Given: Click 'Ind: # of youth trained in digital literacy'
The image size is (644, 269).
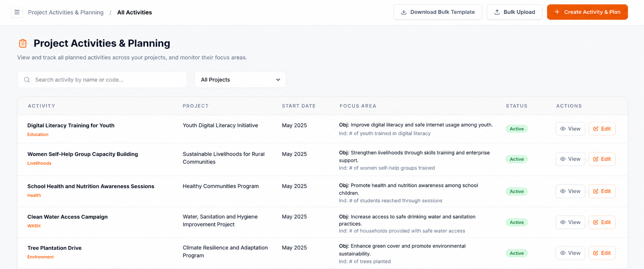Looking at the screenshot, I should (384, 133).
